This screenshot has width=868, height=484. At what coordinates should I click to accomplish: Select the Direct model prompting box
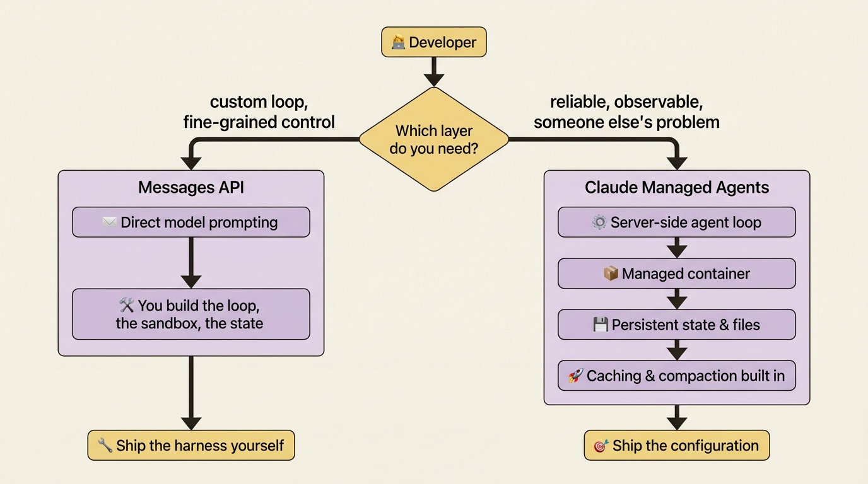pos(191,222)
